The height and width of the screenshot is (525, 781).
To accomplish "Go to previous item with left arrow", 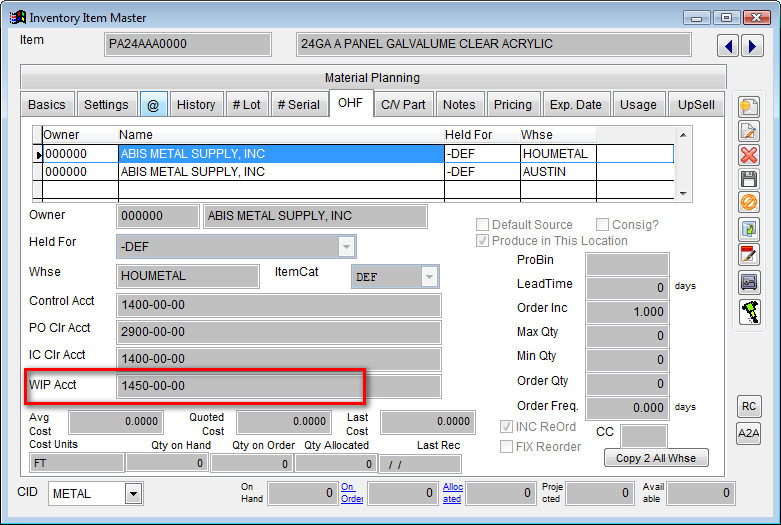I will (x=728, y=46).
